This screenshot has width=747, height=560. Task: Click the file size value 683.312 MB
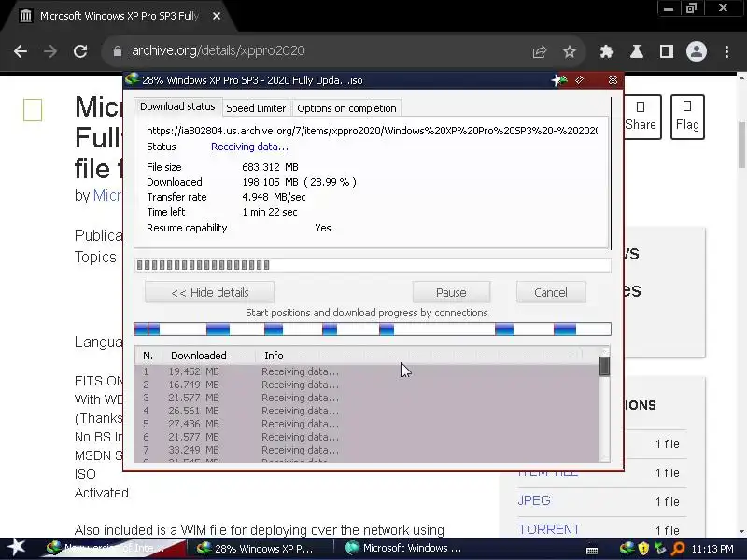270,167
